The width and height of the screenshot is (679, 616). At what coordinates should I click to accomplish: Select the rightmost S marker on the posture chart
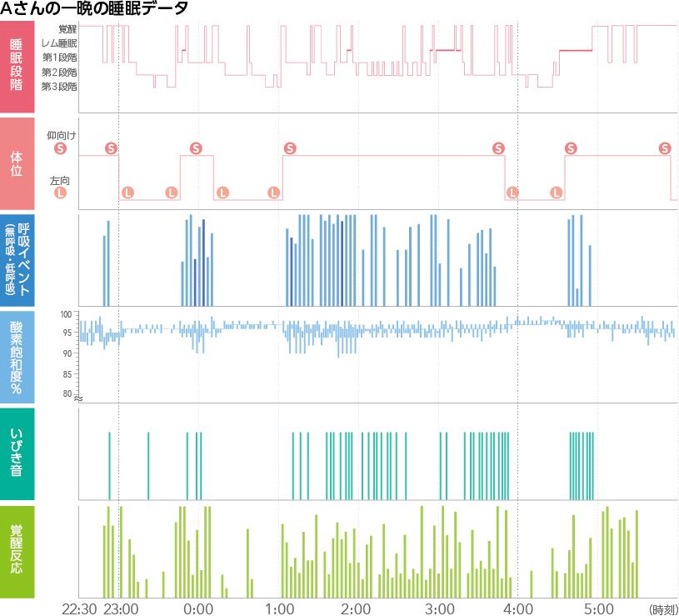point(665,148)
